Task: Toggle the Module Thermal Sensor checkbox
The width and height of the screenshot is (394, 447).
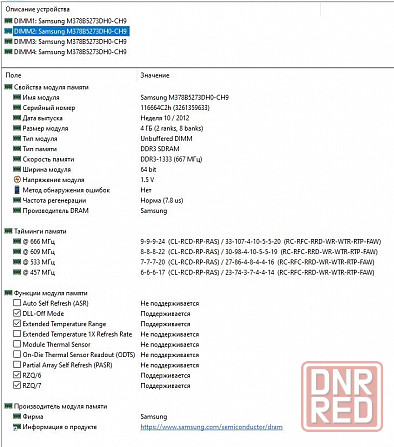Action: pyautogui.click(x=17, y=345)
